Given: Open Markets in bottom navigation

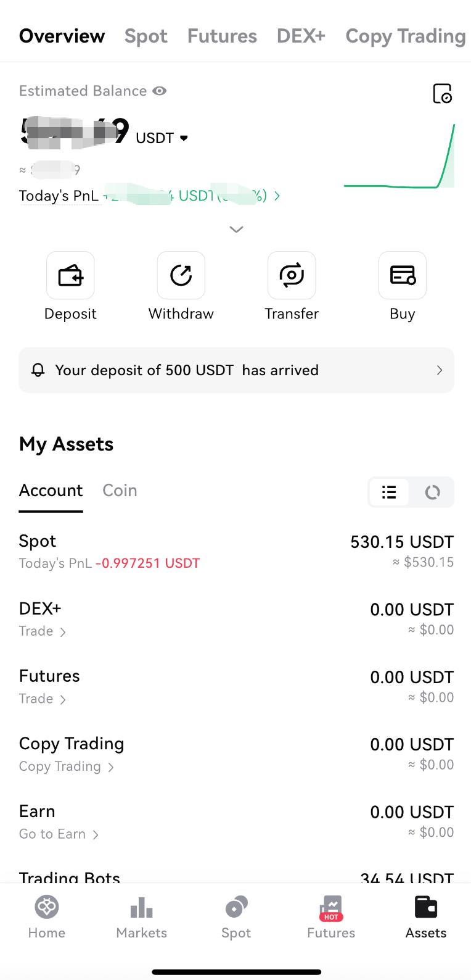Looking at the screenshot, I should pos(141,917).
